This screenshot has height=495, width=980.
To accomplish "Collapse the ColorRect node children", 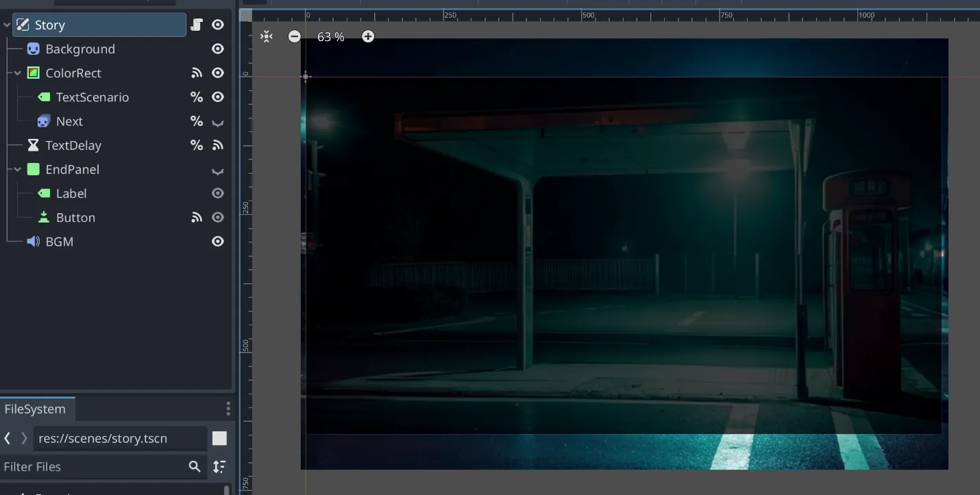I will coord(18,73).
